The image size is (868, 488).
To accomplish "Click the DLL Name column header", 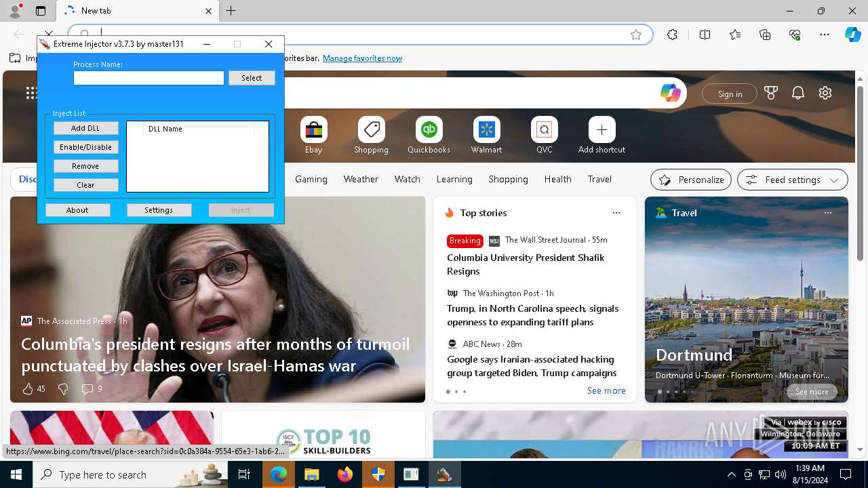I will tap(199, 129).
